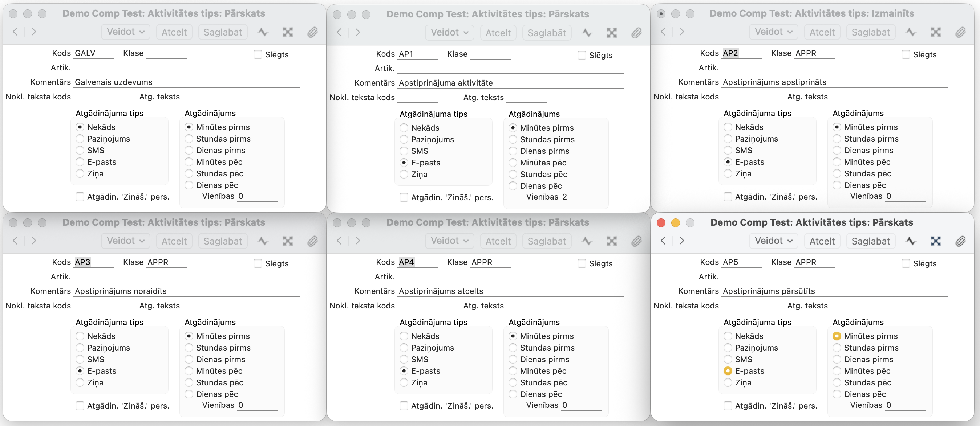
Task: Expand the Veidot menu in the AP3 window
Action: (126, 241)
